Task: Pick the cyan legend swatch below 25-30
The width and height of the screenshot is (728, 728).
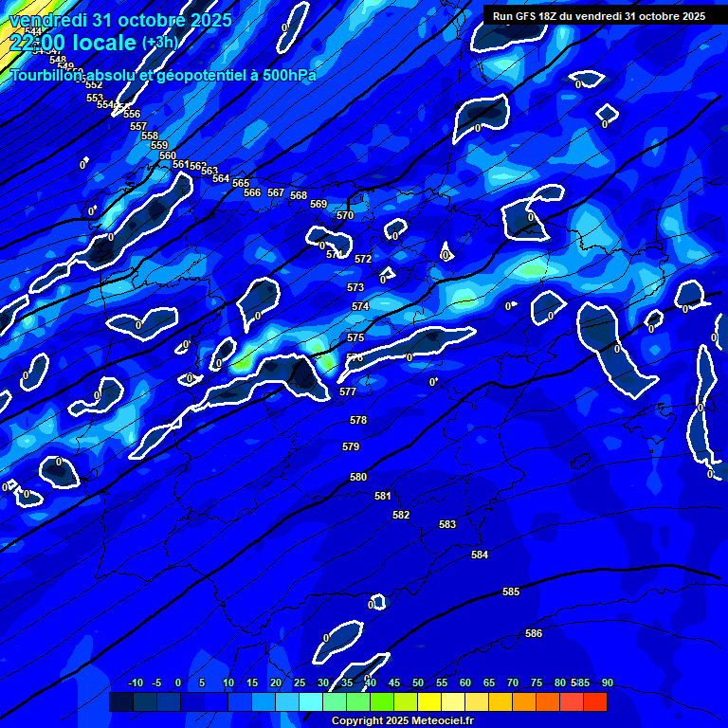Action: (x=311, y=701)
